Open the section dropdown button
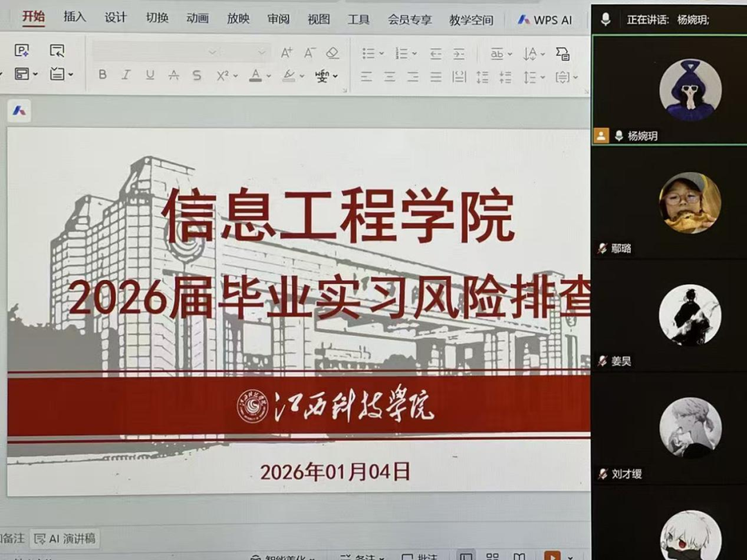 [62, 74]
